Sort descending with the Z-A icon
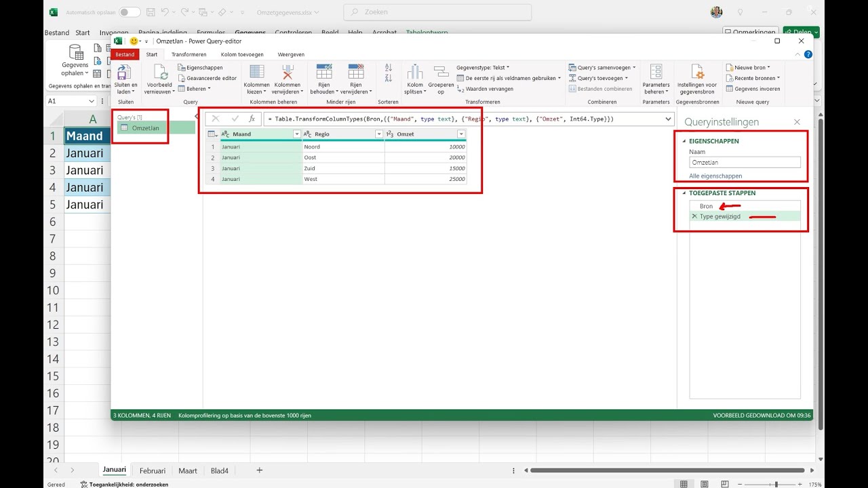868x488 pixels. click(x=389, y=79)
